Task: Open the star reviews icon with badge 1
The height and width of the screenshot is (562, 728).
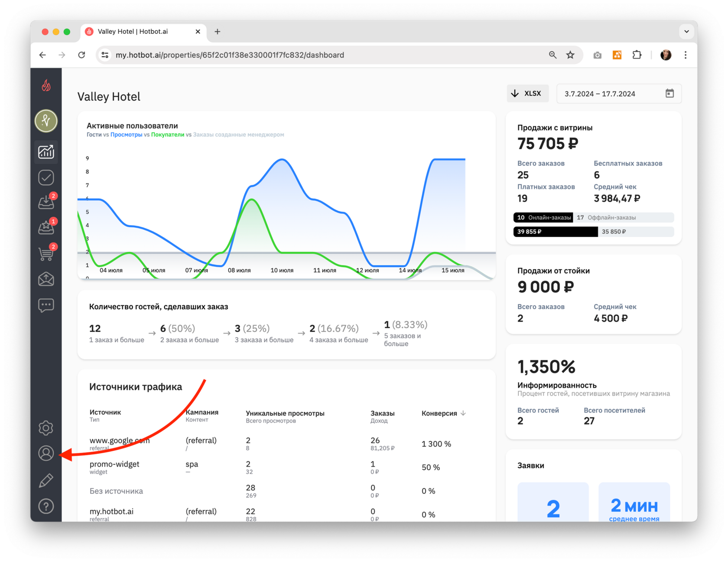Action: 46,227
